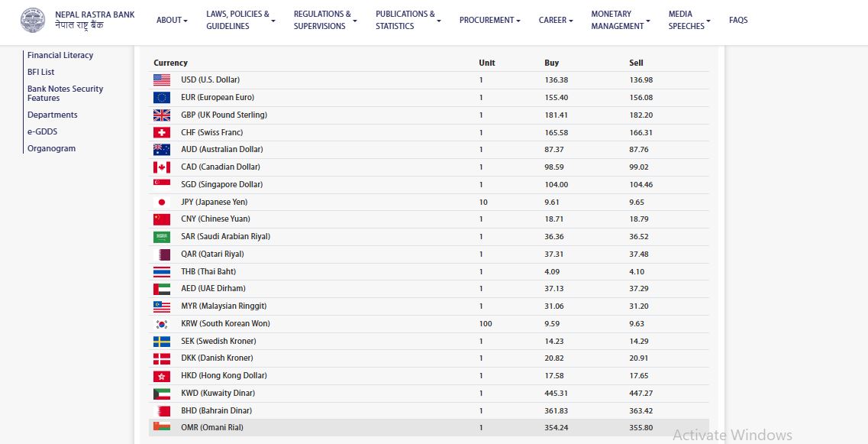Click the South Korean flag for KRW
868x444 pixels.
click(x=162, y=324)
